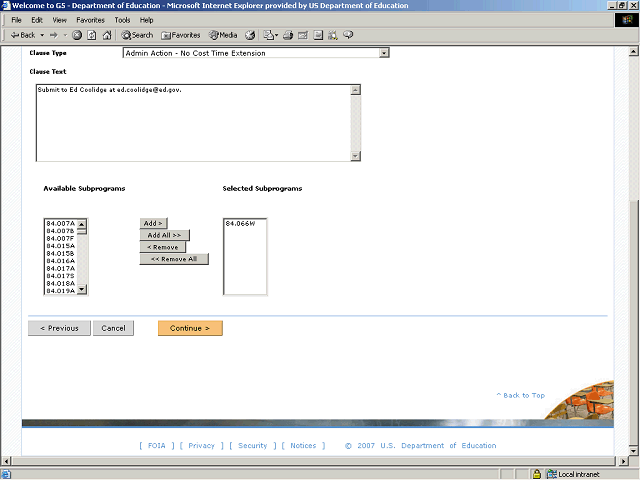This screenshot has width=640, height=480.
Task: Click page vertical scrollbar down arrow
Action: (633, 451)
